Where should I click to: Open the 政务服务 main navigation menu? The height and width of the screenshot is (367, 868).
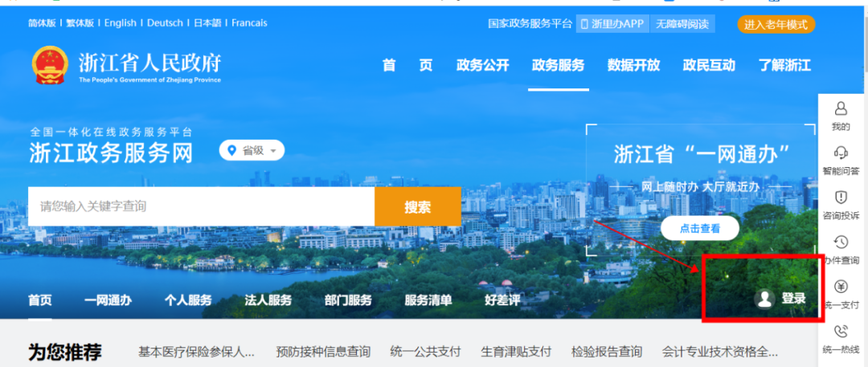pyautogui.click(x=558, y=66)
